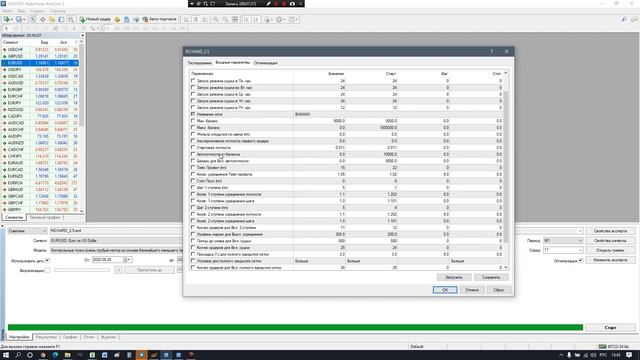This screenshot has height=360, width=640.
Task: Switch to the Входные параметры tab
Action: point(232,62)
